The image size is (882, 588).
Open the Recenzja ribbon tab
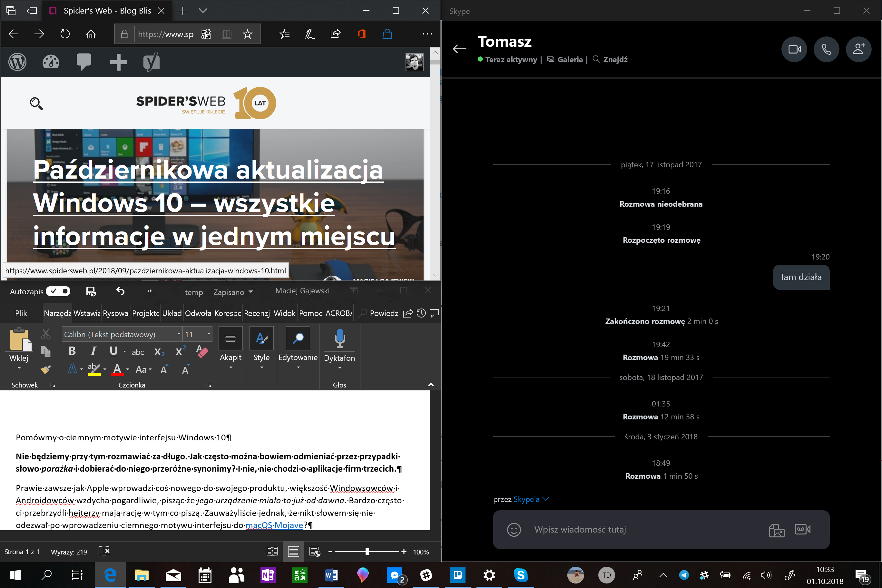click(x=257, y=313)
